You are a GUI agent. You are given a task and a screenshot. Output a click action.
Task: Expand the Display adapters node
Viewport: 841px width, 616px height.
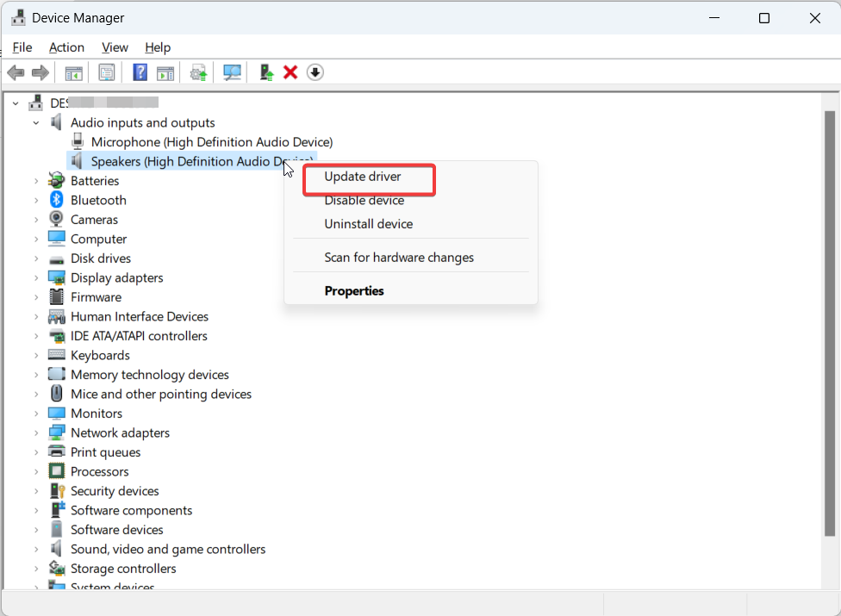point(36,278)
